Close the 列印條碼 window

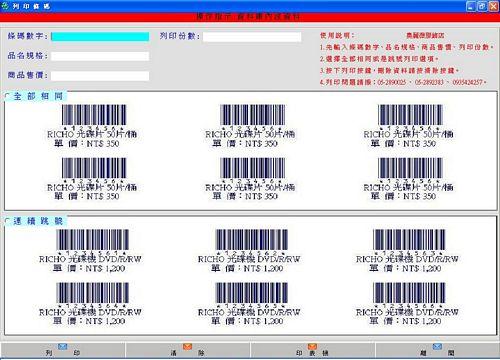tap(493, 6)
